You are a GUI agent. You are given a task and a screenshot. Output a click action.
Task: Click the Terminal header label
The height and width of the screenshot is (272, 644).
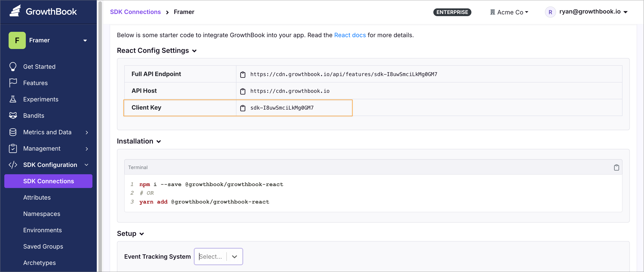tap(138, 167)
